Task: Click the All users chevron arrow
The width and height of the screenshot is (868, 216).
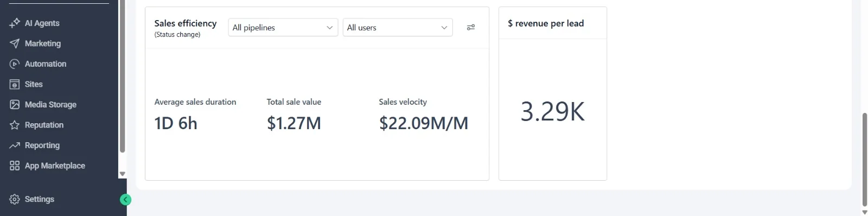Action: (x=444, y=28)
